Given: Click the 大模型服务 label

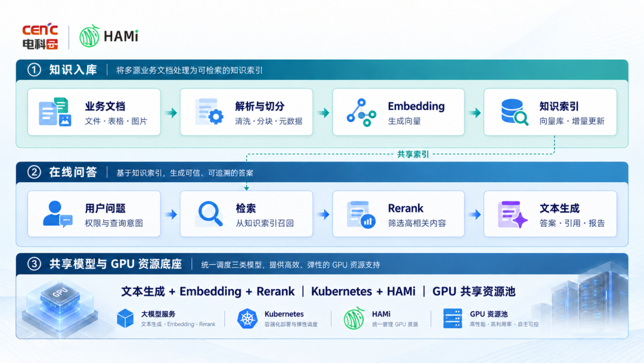Looking at the screenshot, I should [158, 314].
